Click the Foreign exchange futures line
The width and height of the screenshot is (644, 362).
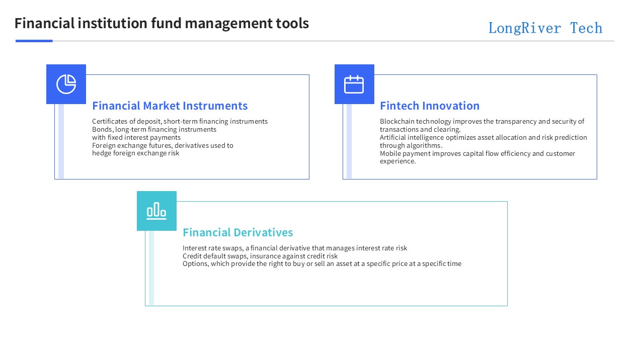(163, 145)
